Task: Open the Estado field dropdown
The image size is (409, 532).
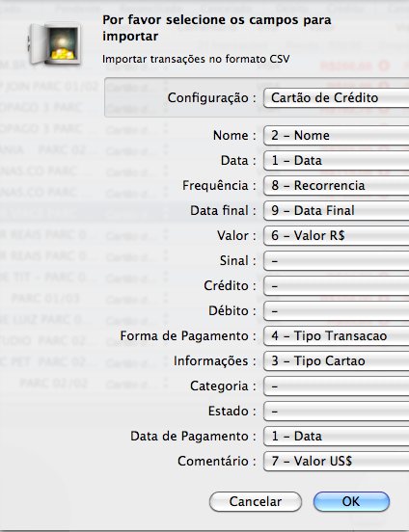Action: coord(337,412)
